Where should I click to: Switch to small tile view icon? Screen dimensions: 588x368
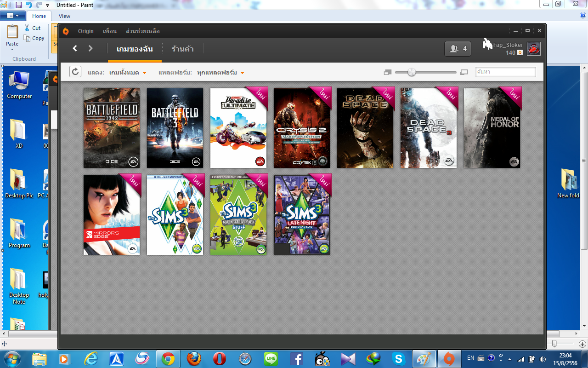point(387,72)
